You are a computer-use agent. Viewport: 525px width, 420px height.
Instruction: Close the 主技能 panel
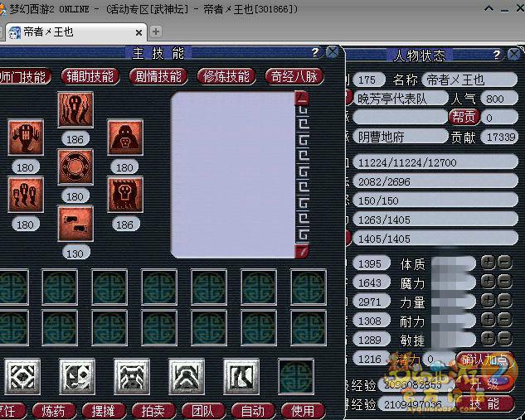[x=332, y=52]
